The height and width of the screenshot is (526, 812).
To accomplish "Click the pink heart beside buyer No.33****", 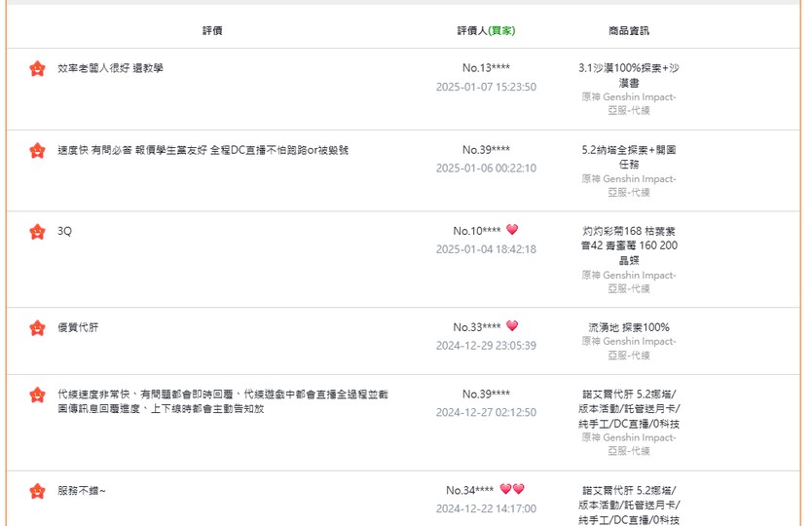I will point(512,325).
